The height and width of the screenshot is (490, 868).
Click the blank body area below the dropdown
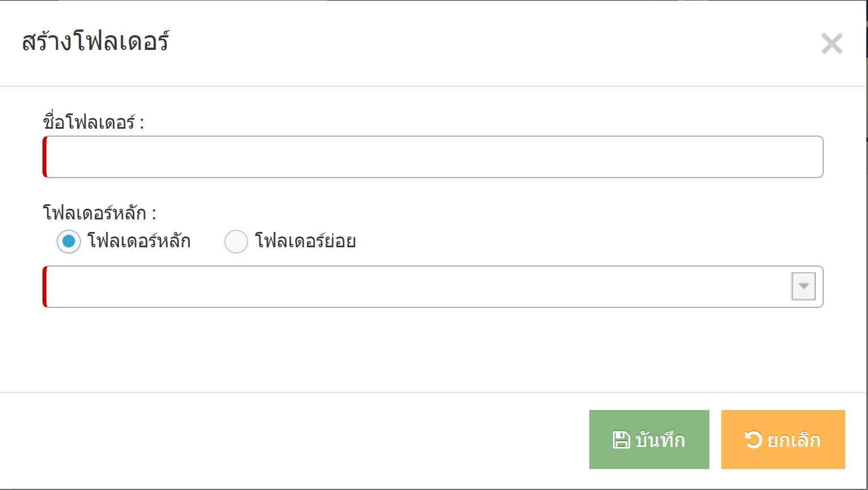(x=433, y=350)
